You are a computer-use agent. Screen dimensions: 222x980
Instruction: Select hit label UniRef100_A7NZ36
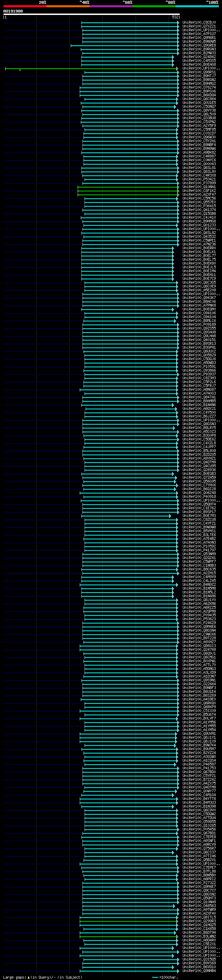click(x=199, y=244)
